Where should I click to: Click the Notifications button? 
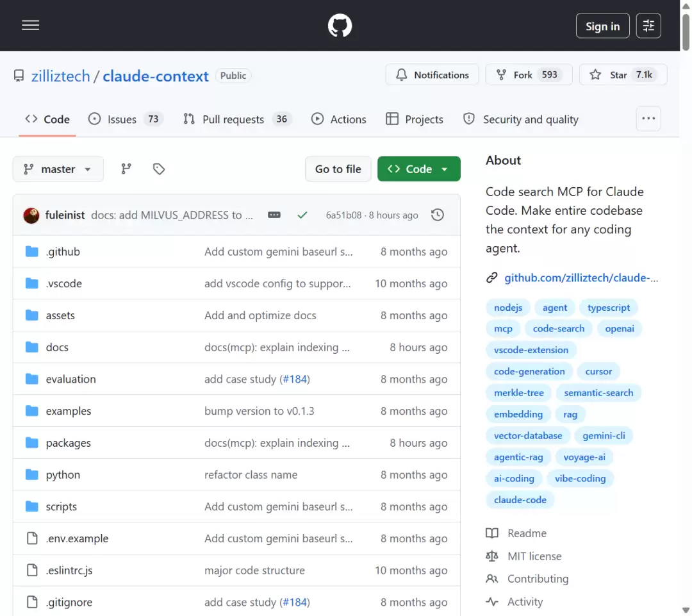tap(432, 74)
